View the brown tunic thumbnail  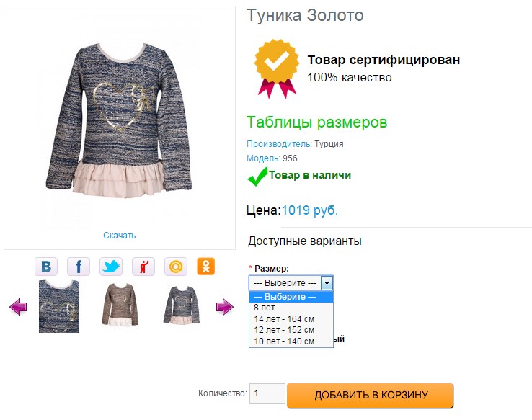click(120, 305)
